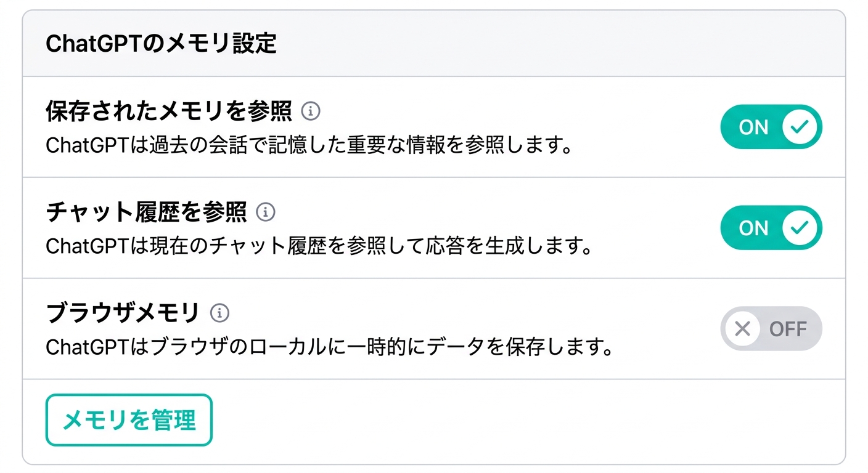This screenshot has width=868, height=473.
Task: Click the checkmark knob on チャット履歴を参照 switch
Action: (800, 228)
